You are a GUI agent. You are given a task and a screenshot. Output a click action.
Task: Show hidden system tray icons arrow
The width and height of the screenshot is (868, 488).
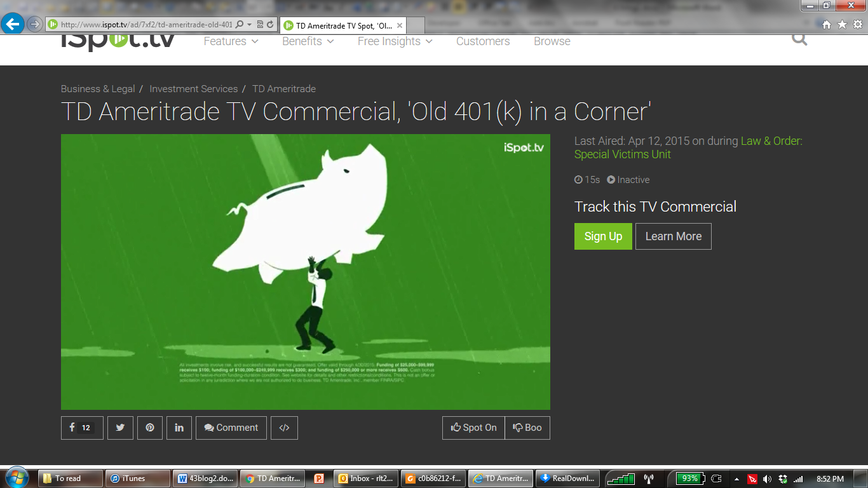coord(737,479)
